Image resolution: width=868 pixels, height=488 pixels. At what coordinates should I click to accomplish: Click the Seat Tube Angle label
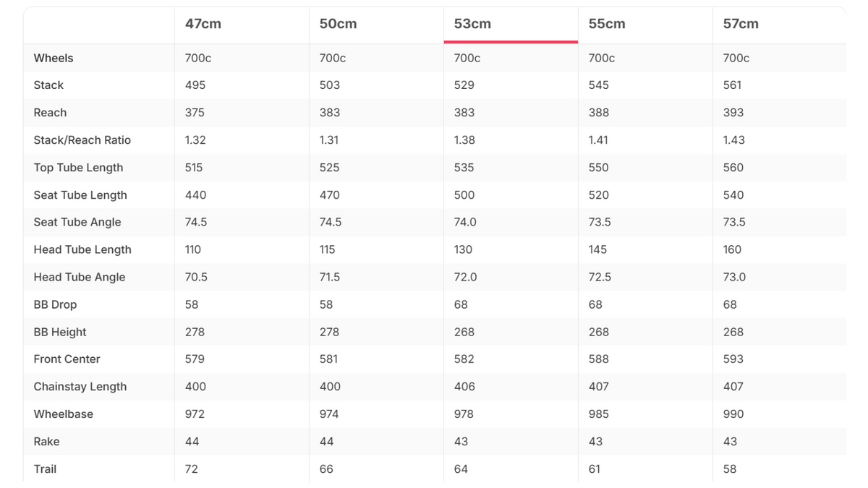(77, 223)
